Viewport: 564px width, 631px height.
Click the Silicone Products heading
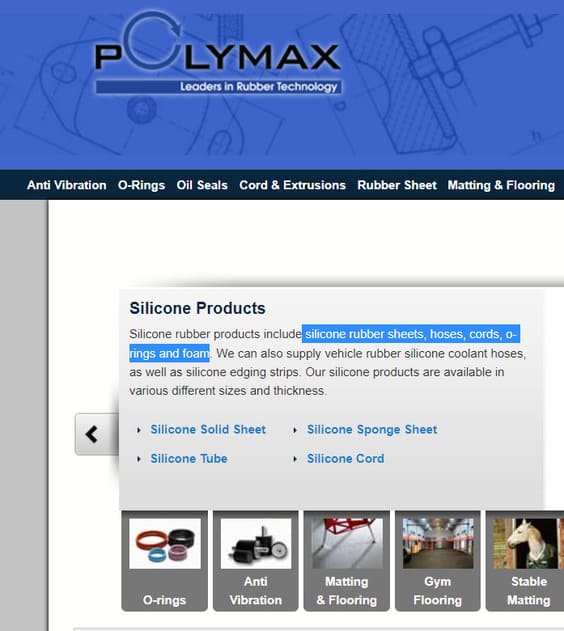197,308
